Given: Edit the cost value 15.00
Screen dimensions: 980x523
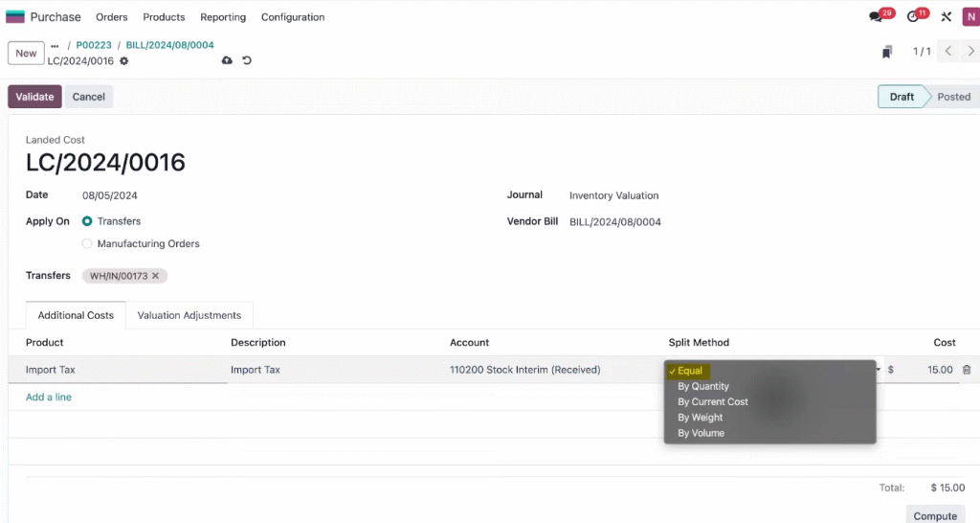Looking at the screenshot, I should tap(940, 370).
